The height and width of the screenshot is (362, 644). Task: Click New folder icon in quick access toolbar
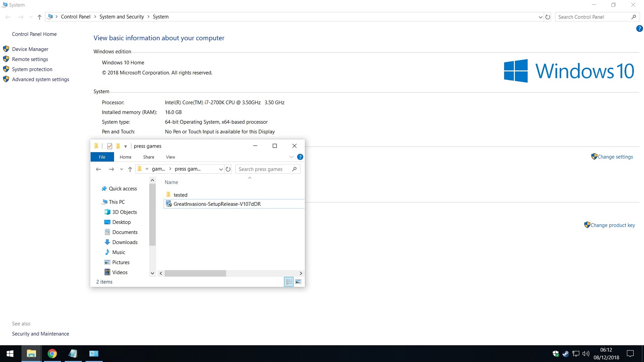(x=118, y=146)
